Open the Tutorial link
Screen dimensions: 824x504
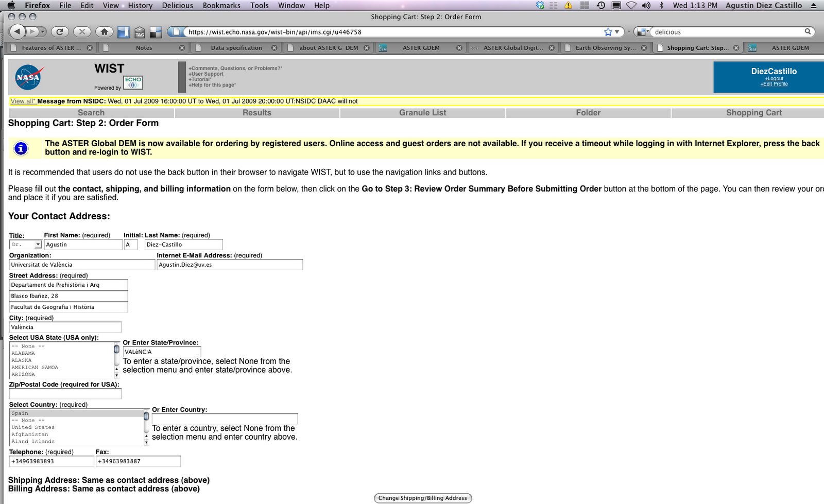(200, 79)
